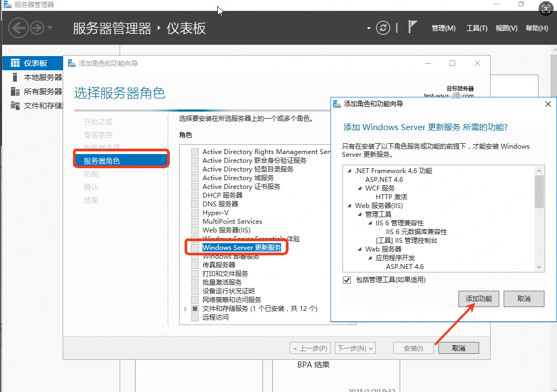Check Web 服务器(IIS) role checkbox
Viewport: 557px width, 392px height.
click(x=195, y=230)
